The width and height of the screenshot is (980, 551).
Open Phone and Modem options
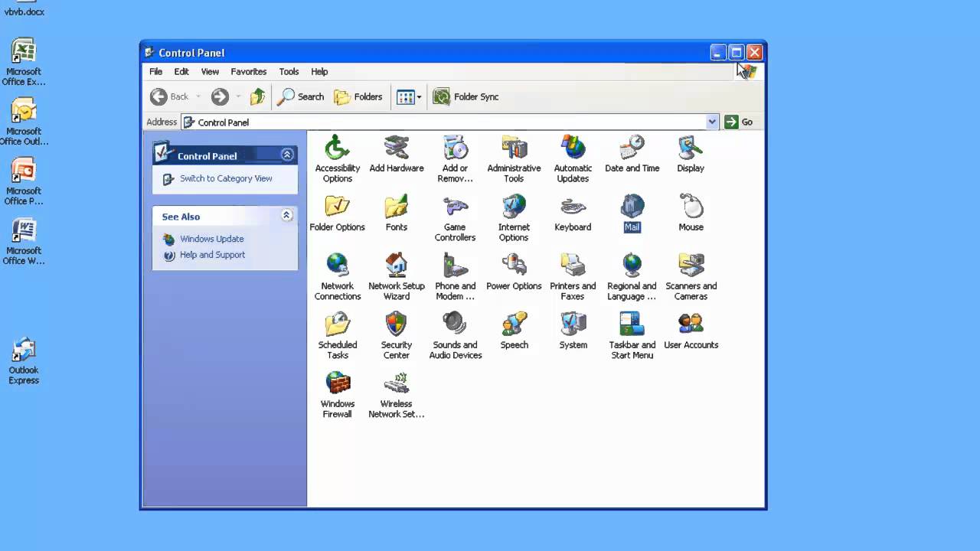click(455, 276)
